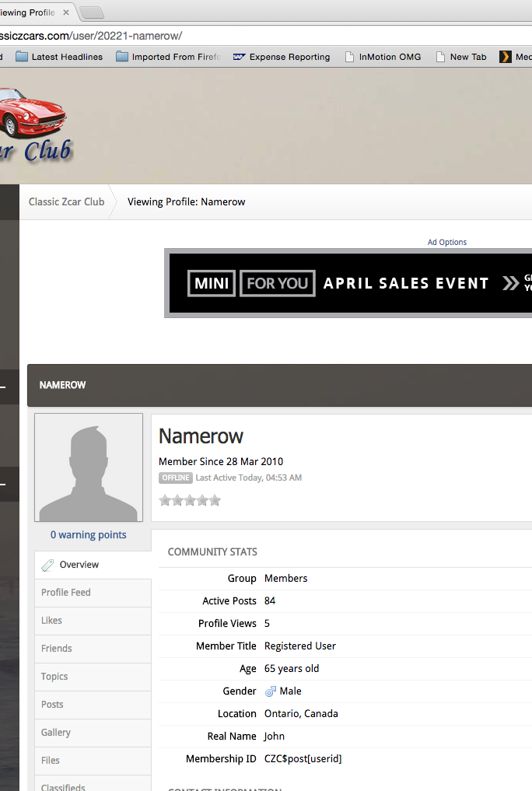Click the Ontario, Canada location value
Screen dimensions: 532x791
tap(301, 714)
